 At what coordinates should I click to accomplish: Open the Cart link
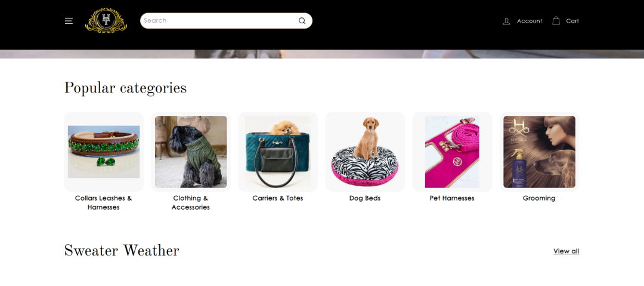pos(572,21)
